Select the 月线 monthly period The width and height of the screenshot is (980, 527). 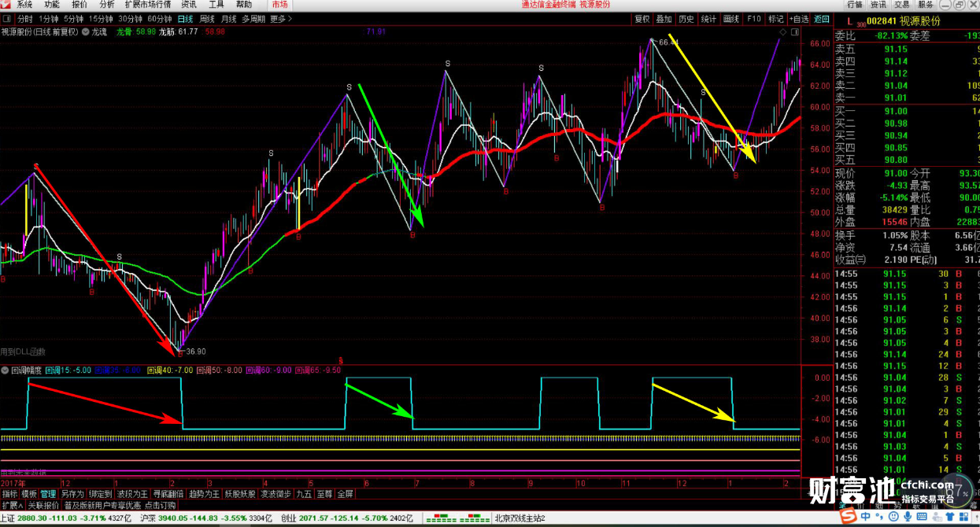click(x=228, y=18)
